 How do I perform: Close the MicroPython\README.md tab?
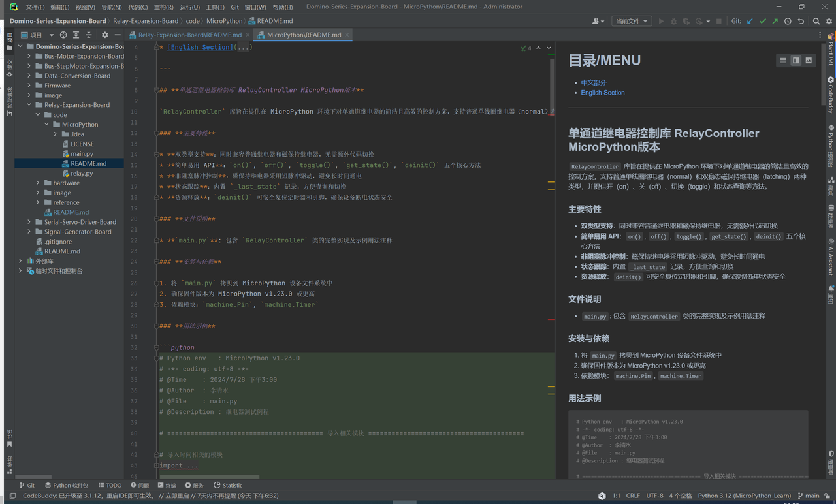tap(346, 35)
